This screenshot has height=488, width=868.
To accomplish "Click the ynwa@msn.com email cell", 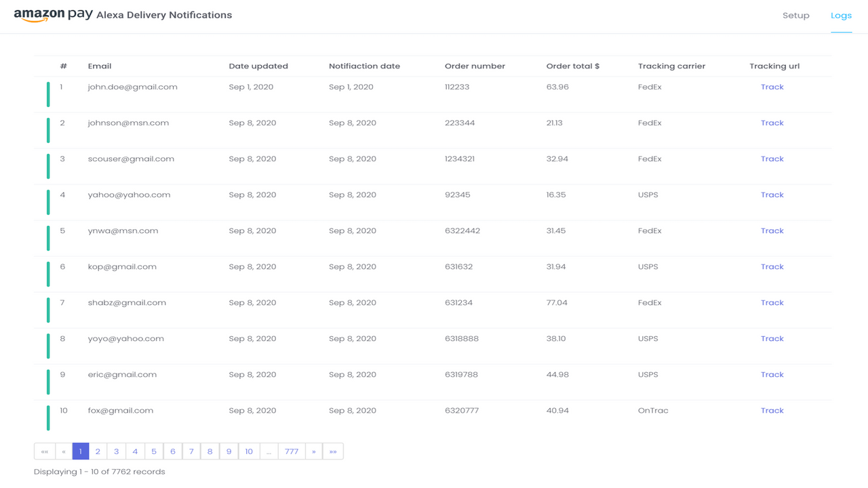I will click(x=123, y=230).
